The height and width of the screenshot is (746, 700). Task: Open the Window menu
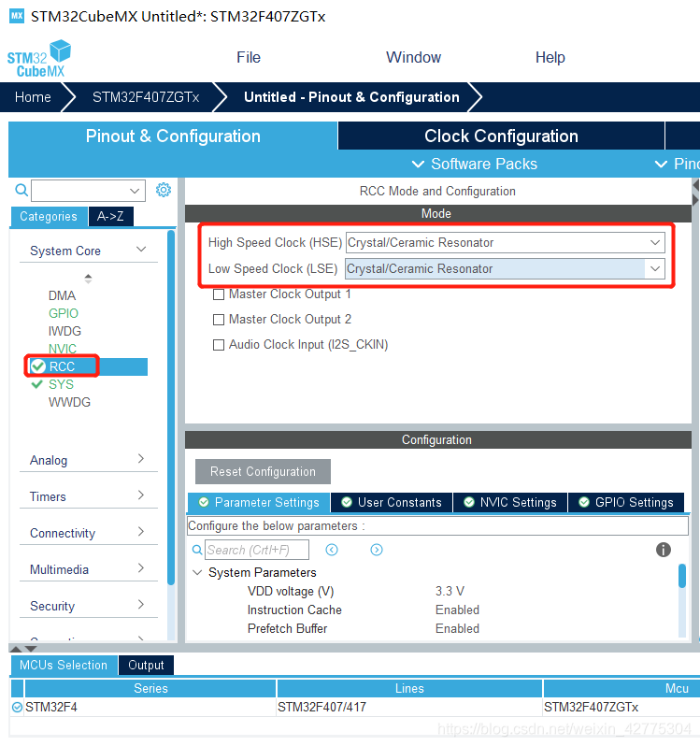[x=413, y=58]
